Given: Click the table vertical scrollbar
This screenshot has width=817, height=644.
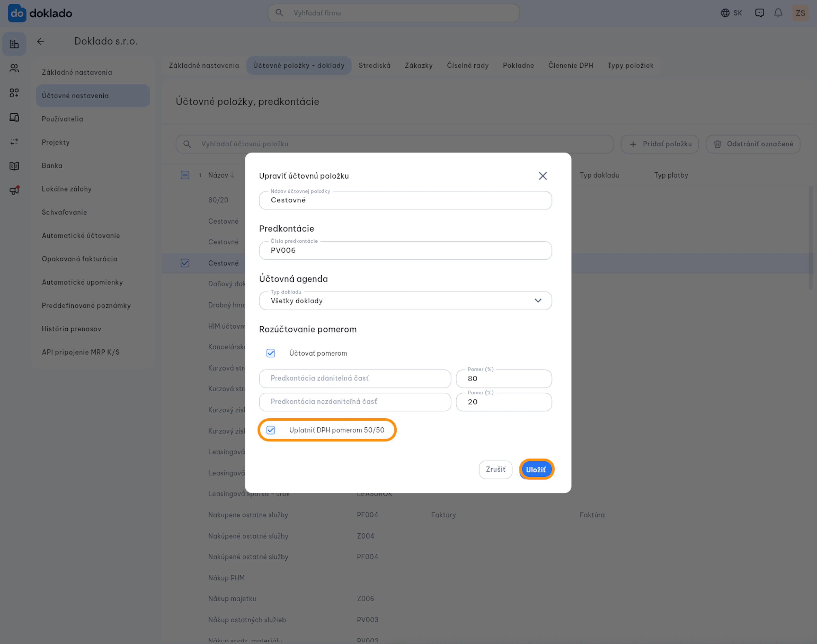Looking at the screenshot, I should coord(811,238).
